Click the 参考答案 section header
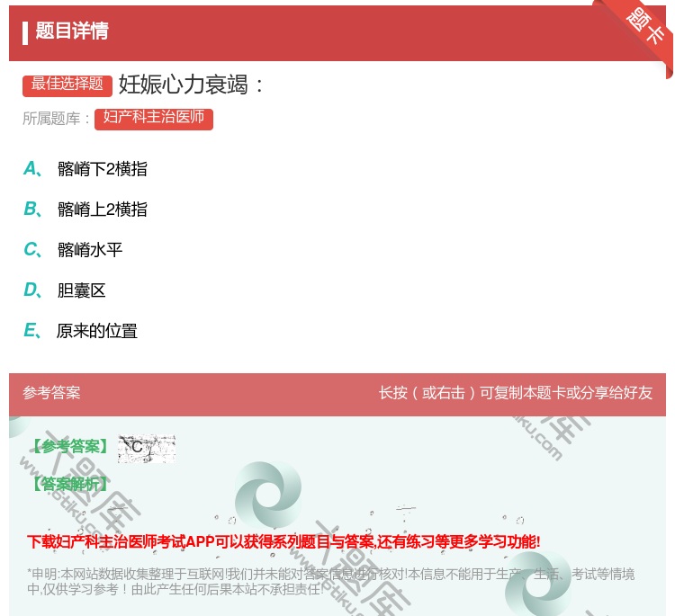This screenshot has height=616, width=675. [x=51, y=393]
